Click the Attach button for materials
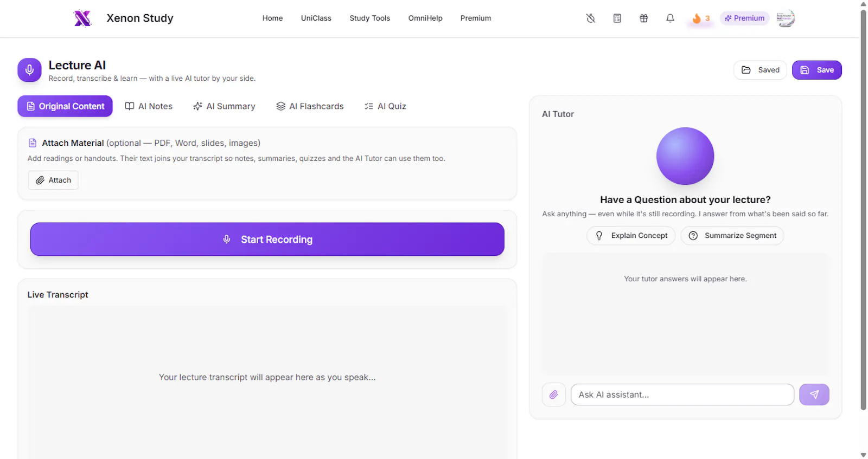This screenshot has height=459, width=868. click(53, 180)
